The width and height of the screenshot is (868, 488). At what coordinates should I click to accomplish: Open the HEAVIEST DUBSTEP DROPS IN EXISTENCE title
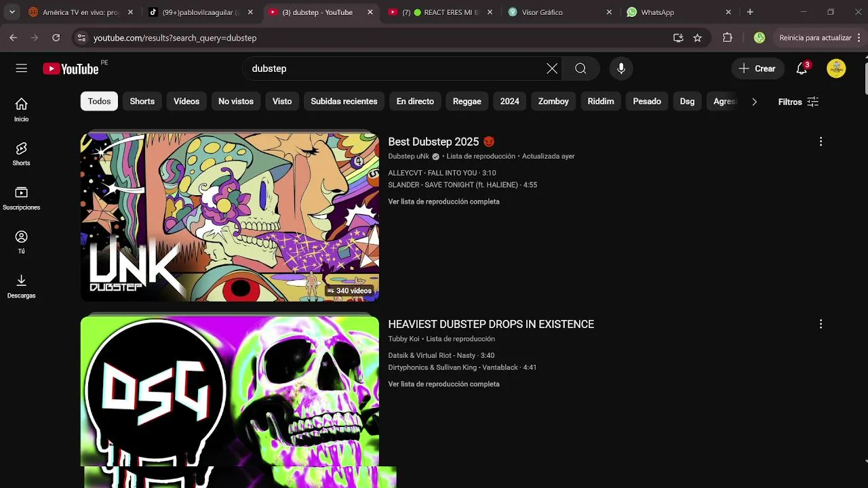(x=491, y=324)
